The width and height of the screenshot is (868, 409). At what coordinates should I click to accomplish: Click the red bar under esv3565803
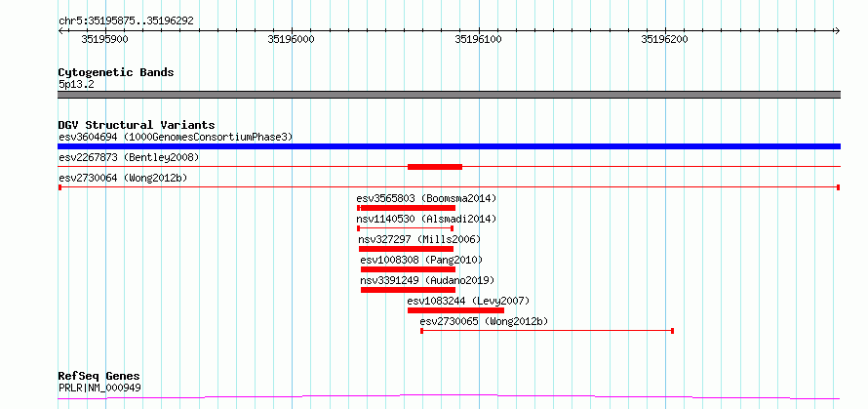(407, 208)
